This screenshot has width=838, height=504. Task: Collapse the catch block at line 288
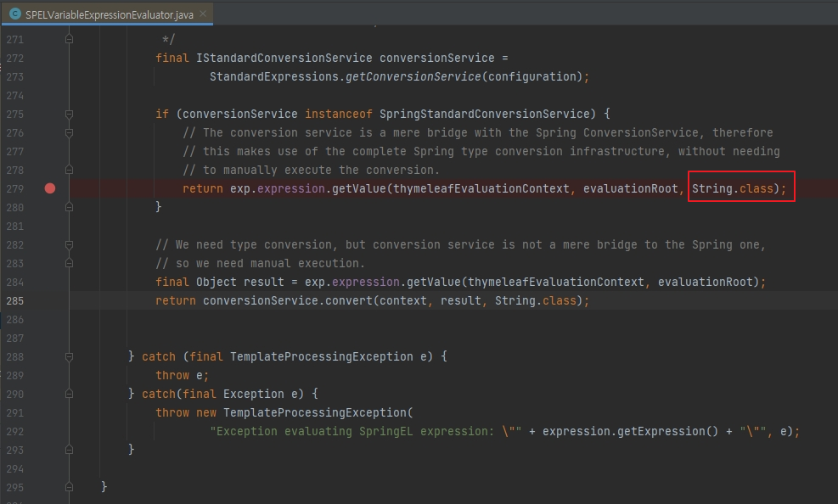click(69, 356)
